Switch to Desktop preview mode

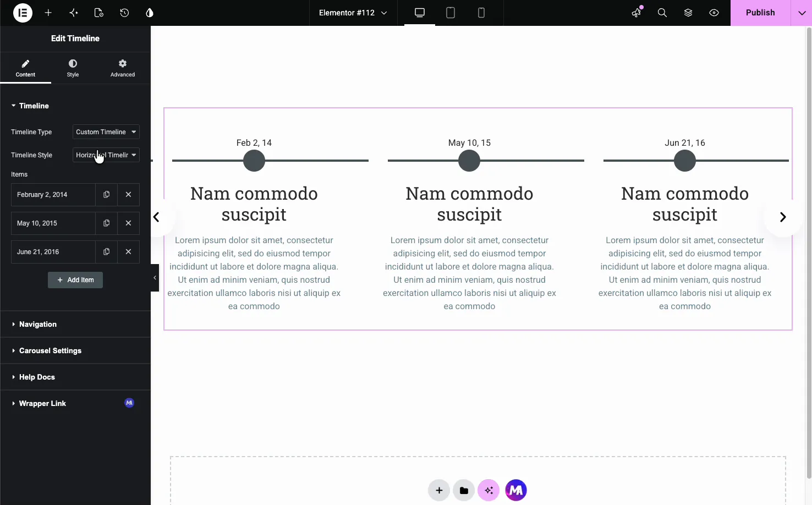[420, 13]
